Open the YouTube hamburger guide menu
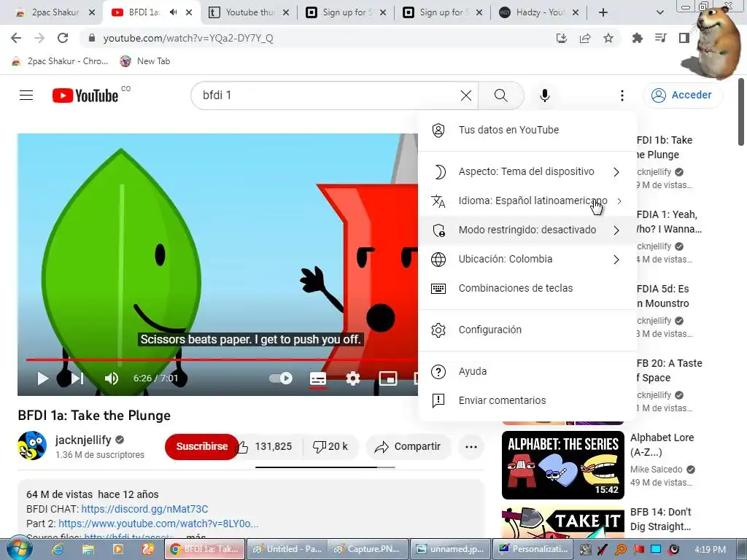Image resolution: width=747 pixels, height=560 pixels. click(x=26, y=96)
